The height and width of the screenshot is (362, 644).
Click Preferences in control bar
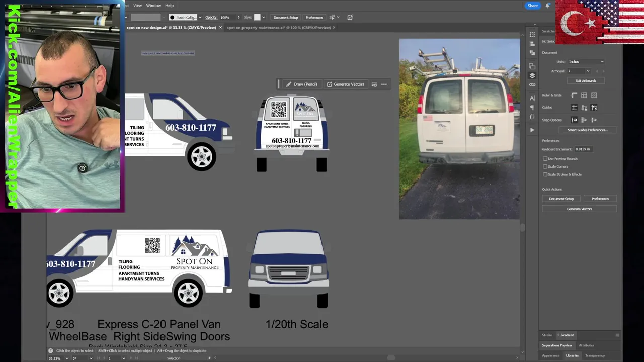point(314,17)
